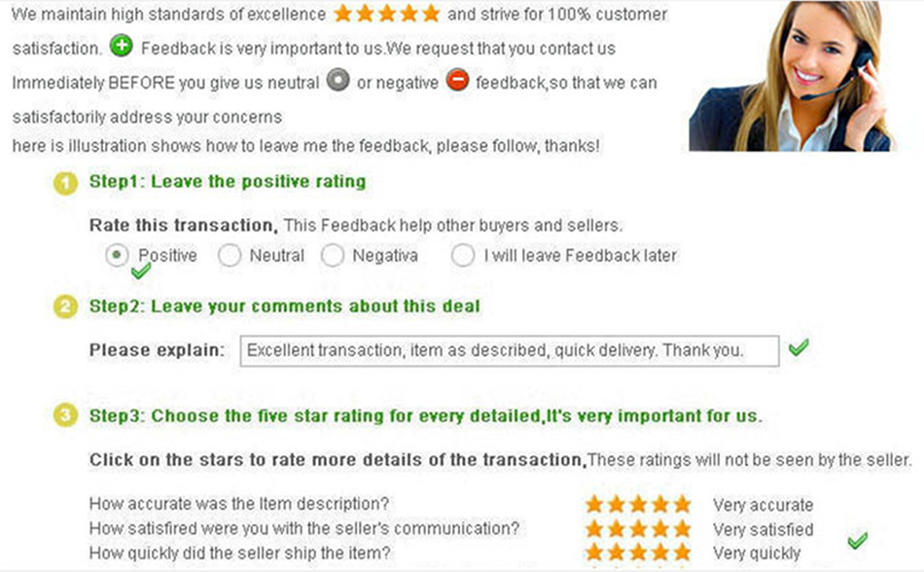Click the 'Step2: Leave your comments about this deal' heading
This screenshot has width=924, height=572.
click(284, 306)
